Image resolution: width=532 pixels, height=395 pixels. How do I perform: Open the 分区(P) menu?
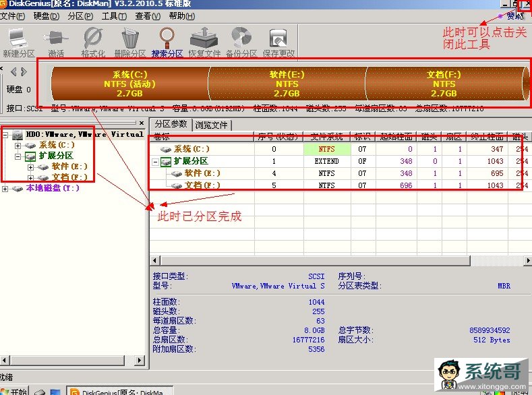click(x=80, y=16)
